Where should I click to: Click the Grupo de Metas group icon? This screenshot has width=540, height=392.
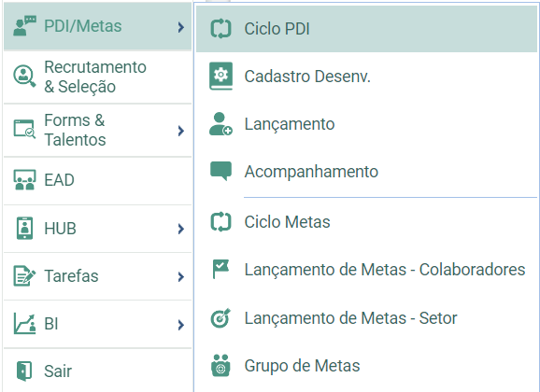[x=220, y=366]
